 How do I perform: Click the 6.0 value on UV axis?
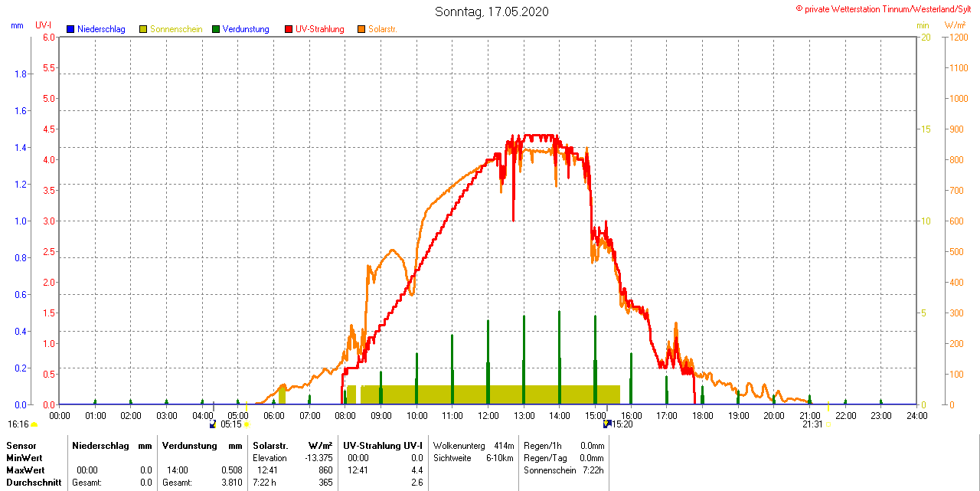[49, 37]
